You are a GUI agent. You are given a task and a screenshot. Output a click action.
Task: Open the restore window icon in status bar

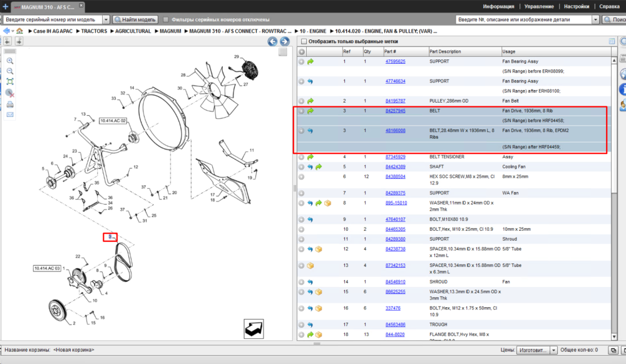pos(613,350)
